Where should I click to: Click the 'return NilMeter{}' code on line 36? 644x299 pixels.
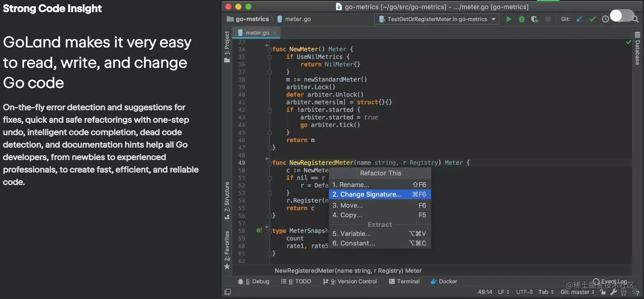pos(331,64)
